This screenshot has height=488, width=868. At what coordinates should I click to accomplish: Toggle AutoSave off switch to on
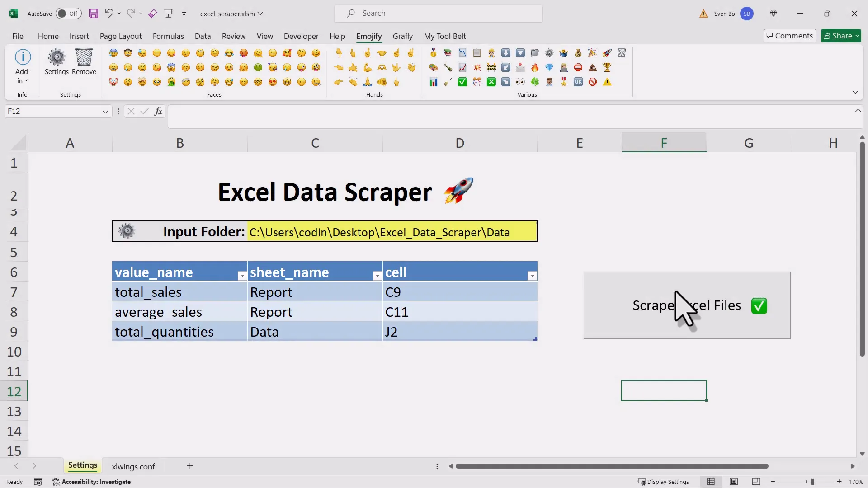pos(68,14)
